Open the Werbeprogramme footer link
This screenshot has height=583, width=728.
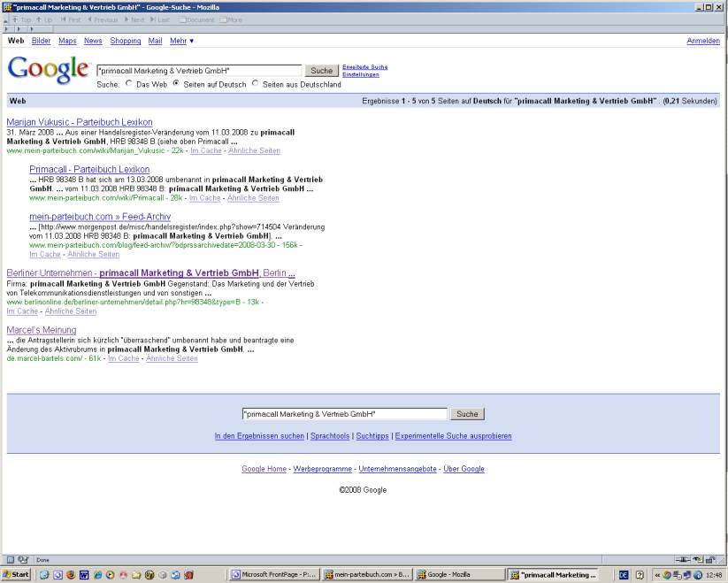click(x=322, y=469)
